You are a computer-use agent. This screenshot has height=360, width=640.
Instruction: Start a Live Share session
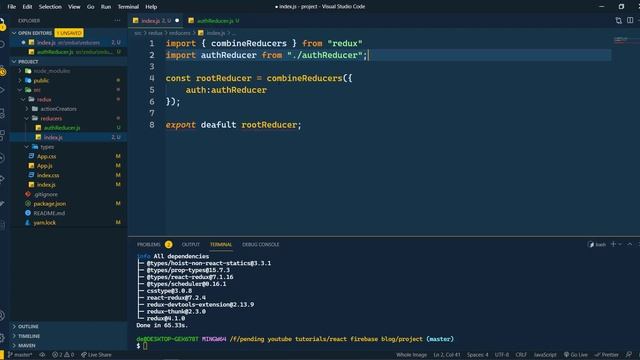[96, 355]
